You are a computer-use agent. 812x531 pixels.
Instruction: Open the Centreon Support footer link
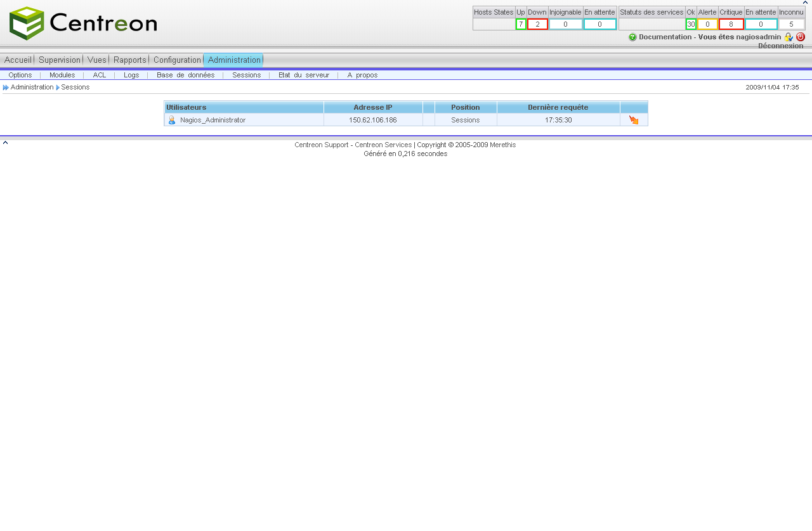coord(321,145)
